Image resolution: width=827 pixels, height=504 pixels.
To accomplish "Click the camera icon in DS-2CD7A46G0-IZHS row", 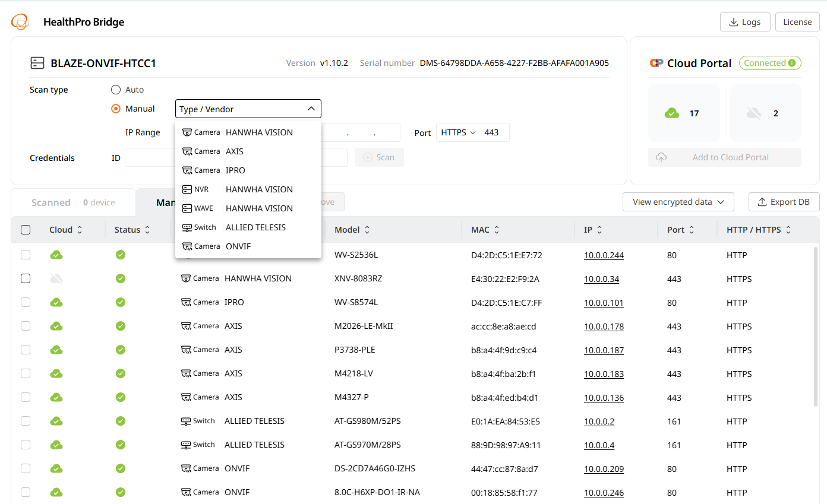I will 186,468.
